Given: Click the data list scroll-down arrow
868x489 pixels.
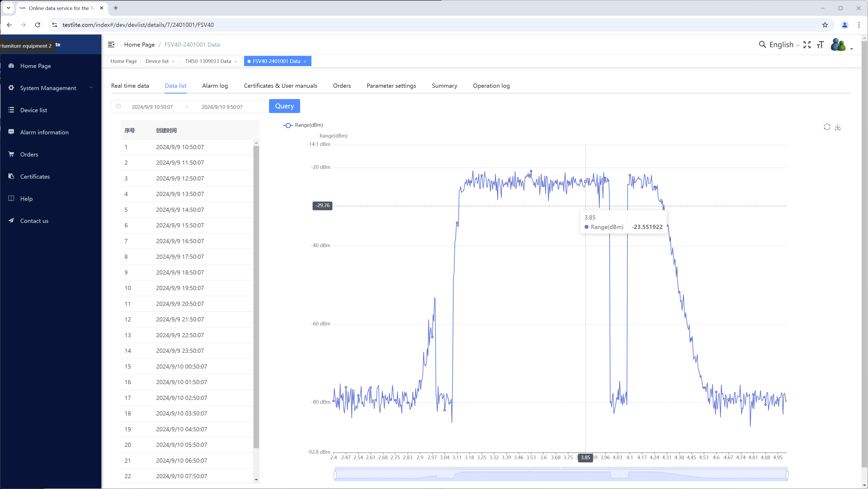Looking at the screenshot, I should click(x=256, y=480).
